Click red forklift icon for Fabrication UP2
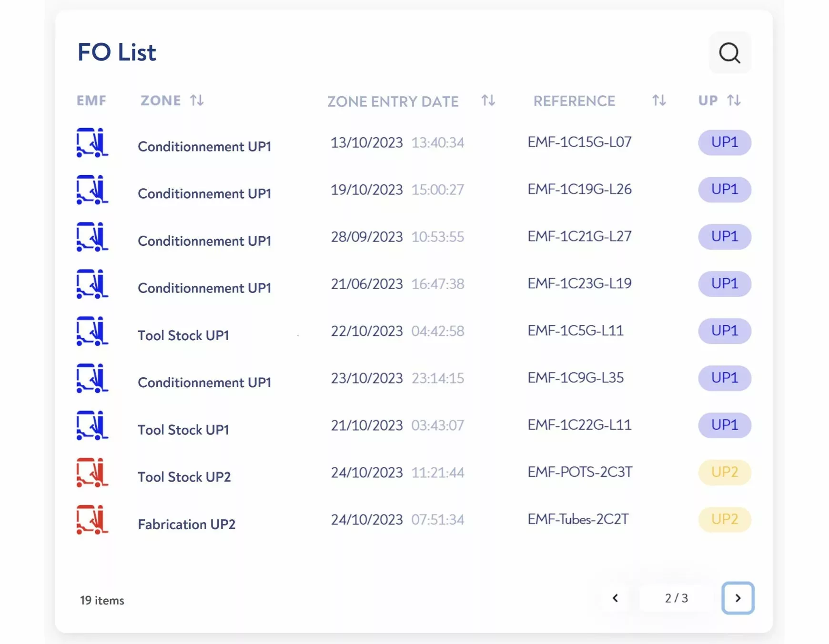The height and width of the screenshot is (644, 829). (92, 520)
